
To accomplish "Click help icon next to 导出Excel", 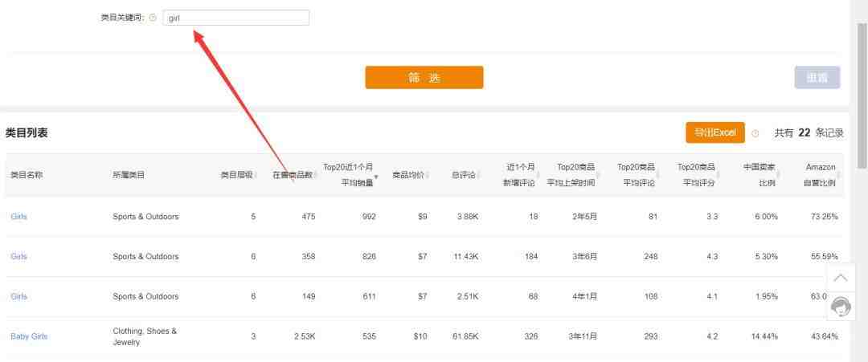I will click(x=755, y=133).
